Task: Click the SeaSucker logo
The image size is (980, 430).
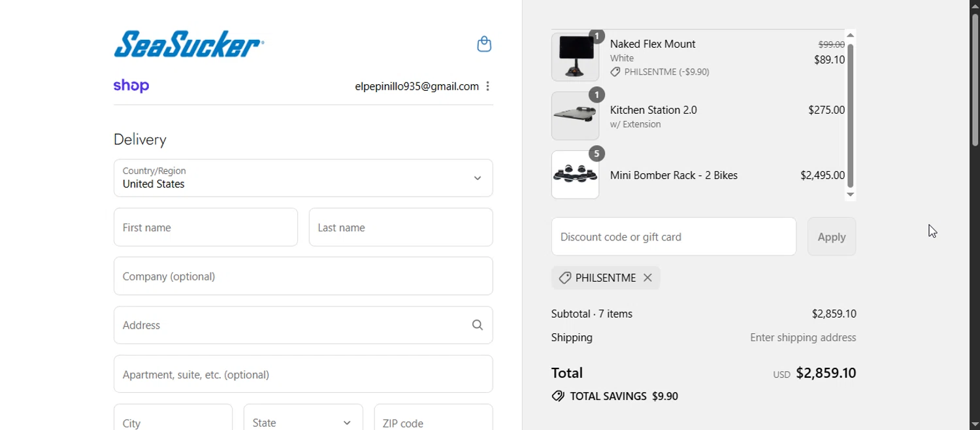Action: (x=189, y=44)
